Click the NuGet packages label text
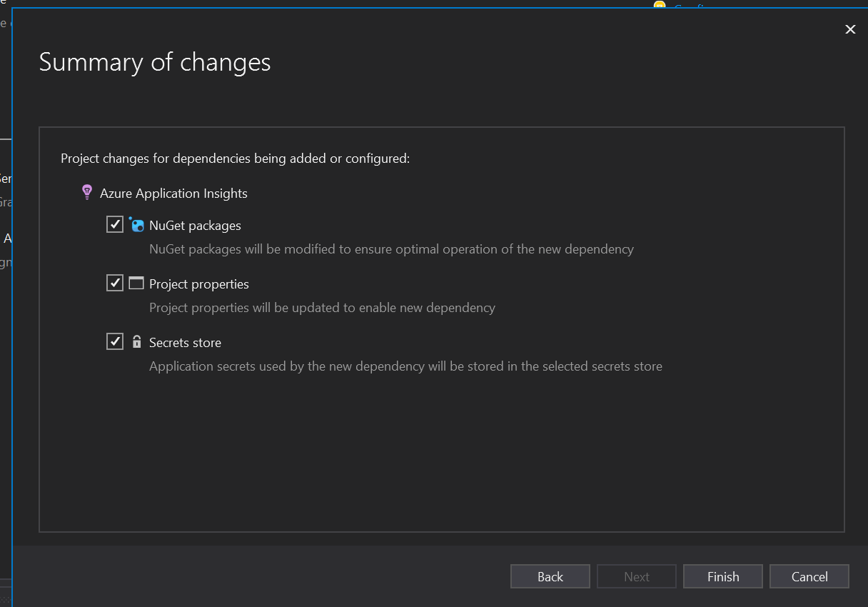Viewport: 868px width, 607px height. [x=195, y=224]
